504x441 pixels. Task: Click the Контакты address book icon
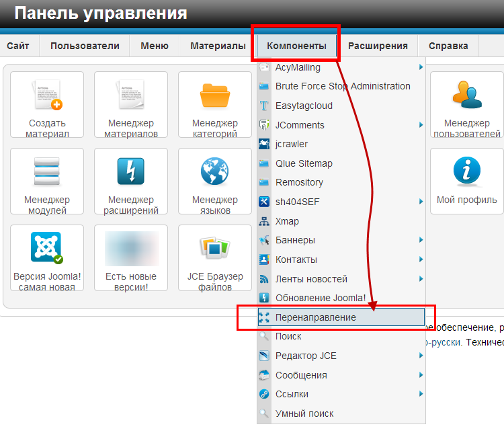tap(264, 259)
